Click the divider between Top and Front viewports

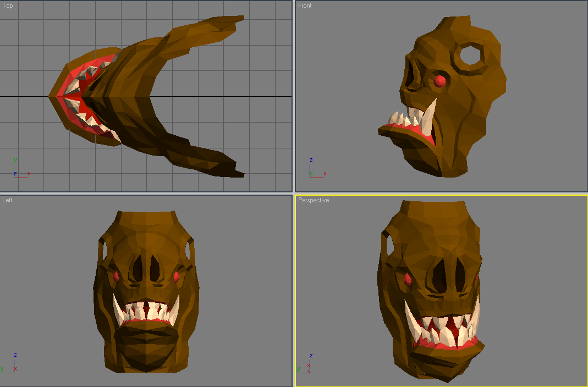(x=294, y=96)
